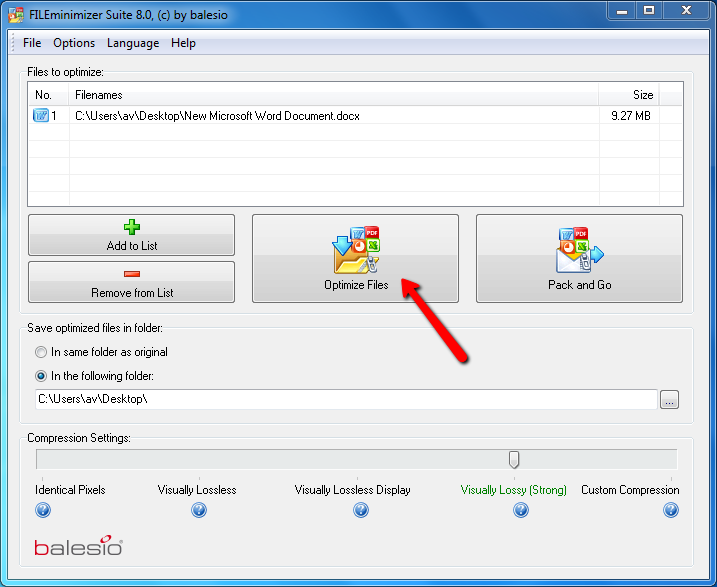This screenshot has width=717, height=587.
Task: Click the Word document icon in row 1
Action: [x=41, y=115]
